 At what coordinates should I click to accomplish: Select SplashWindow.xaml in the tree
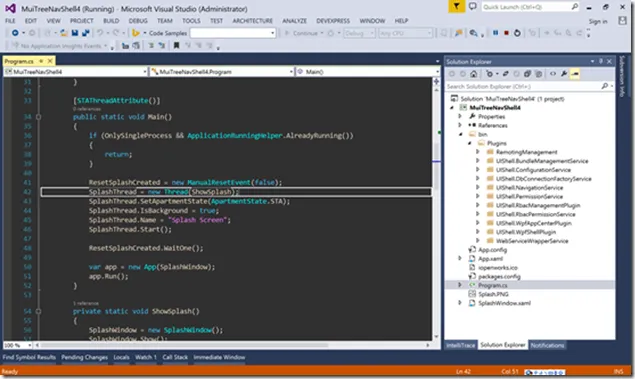pyautogui.click(x=504, y=303)
